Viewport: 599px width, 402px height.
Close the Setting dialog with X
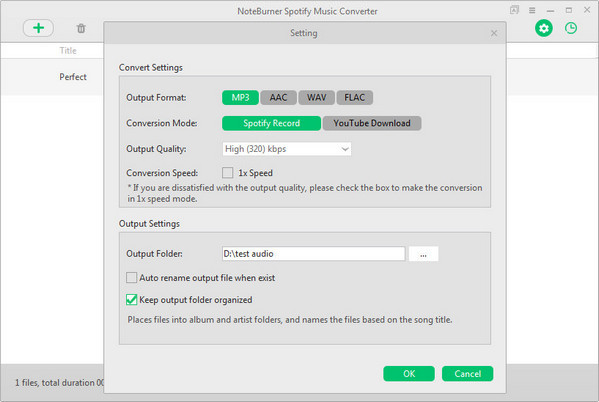click(x=494, y=33)
